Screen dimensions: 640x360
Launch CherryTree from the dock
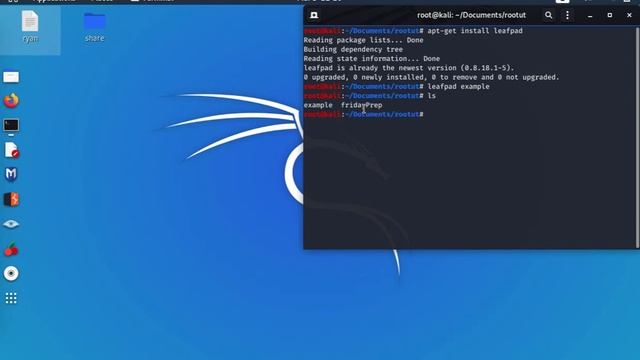tap(11, 249)
